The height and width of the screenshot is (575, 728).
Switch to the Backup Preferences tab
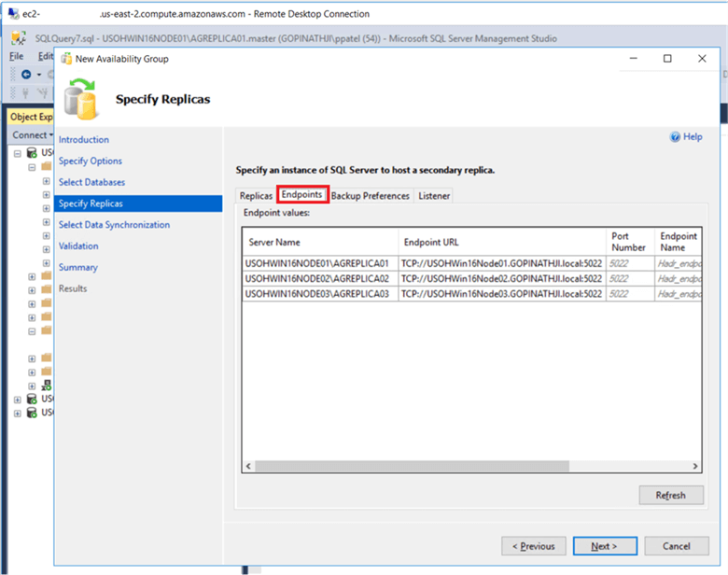click(370, 195)
